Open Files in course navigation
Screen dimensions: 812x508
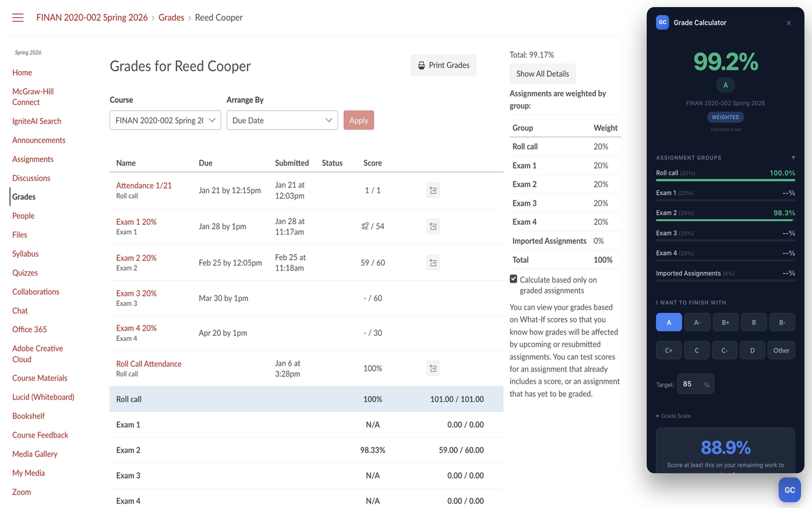[x=20, y=235]
